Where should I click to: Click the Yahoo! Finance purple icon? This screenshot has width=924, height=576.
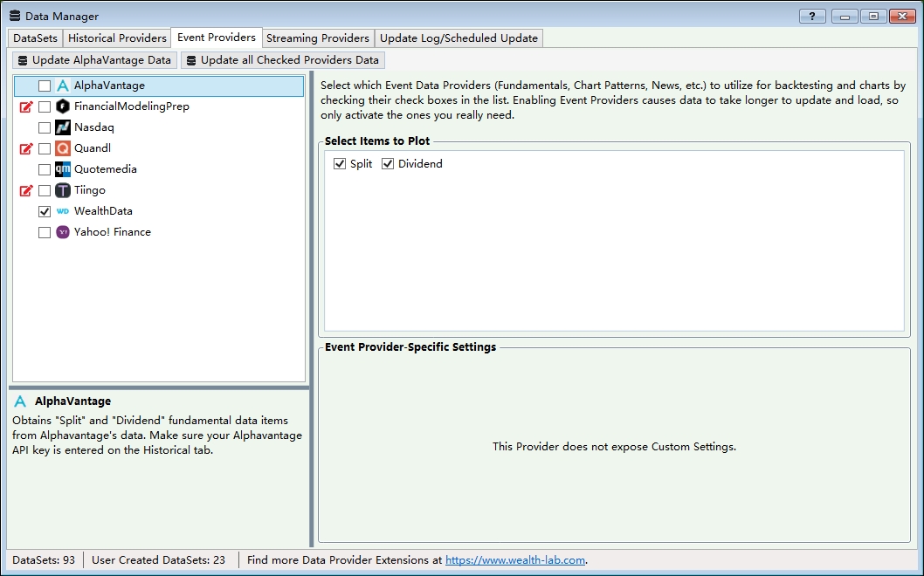click(63, 232)
